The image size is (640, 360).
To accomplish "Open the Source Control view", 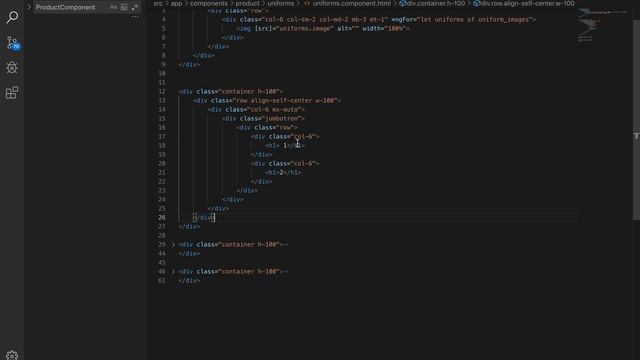I will 12,42.
